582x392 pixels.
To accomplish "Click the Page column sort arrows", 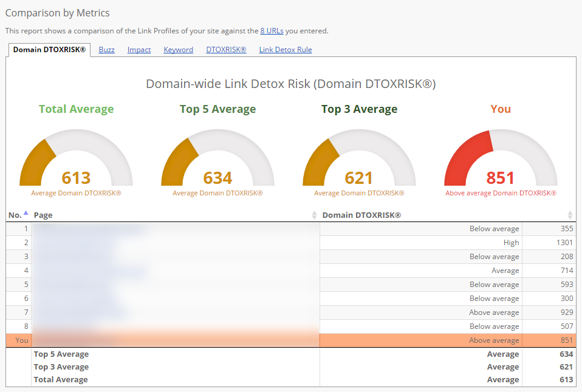I will click(314, 215).
